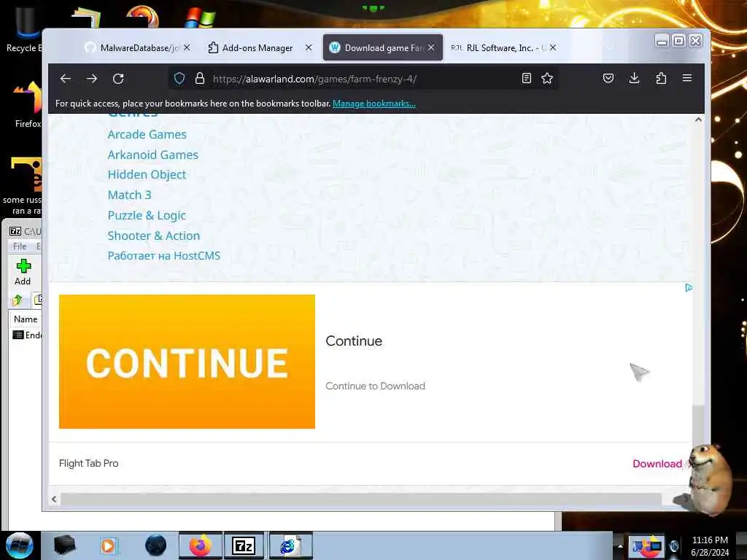Screen dimensions: 747x560
Task: Open the Firefox desktop shortcut icon
Action: [28, 104]
